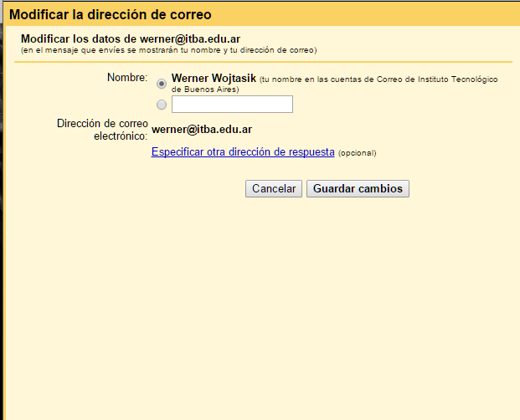Click Guardar cambios to save
The height and width of the screenshot is (420, 520).
coord(358,188)
